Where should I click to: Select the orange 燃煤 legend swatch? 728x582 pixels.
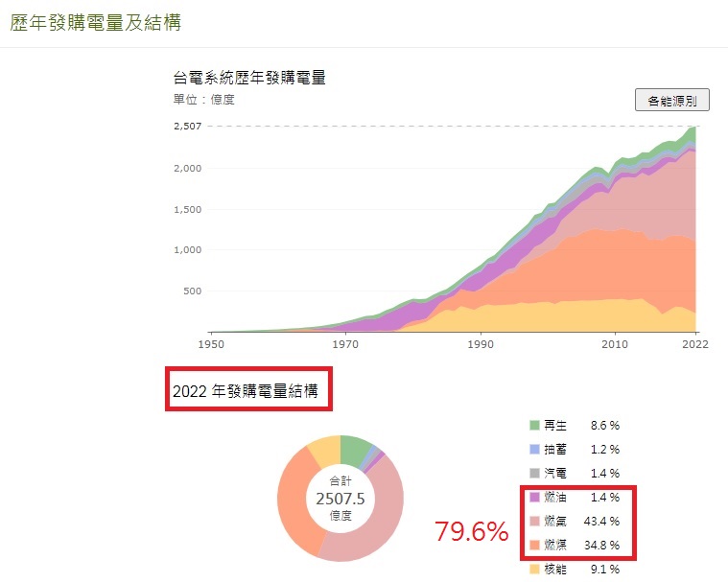[534, 545]
